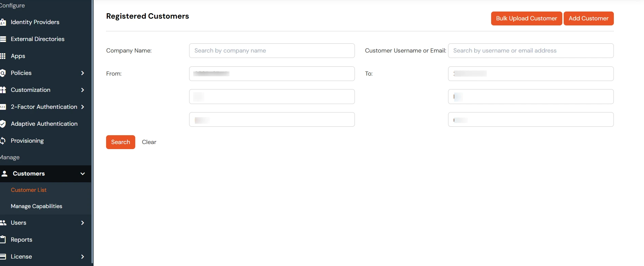Open Adaptive Authentication via shield icon

coord(3,124)
